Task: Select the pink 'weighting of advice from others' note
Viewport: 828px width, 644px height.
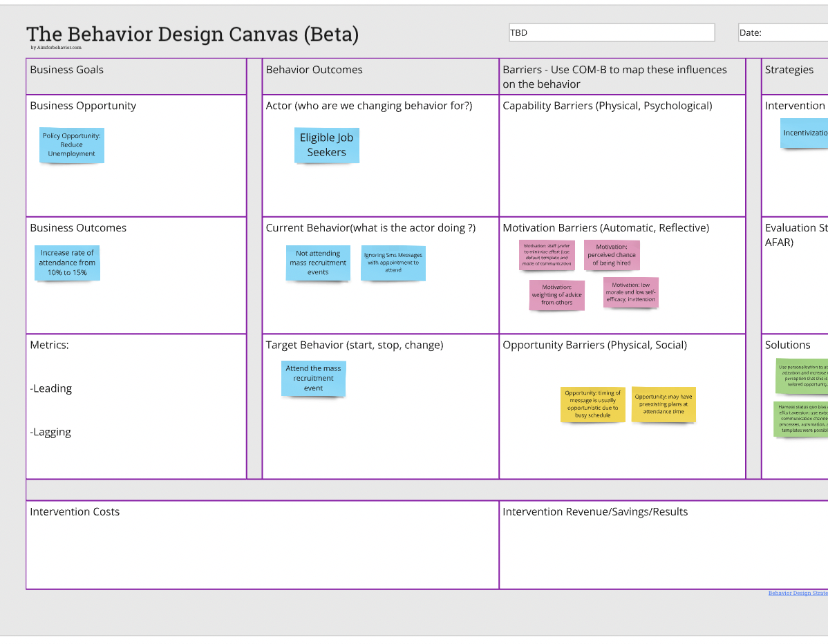Action: (x=556, y=295)
